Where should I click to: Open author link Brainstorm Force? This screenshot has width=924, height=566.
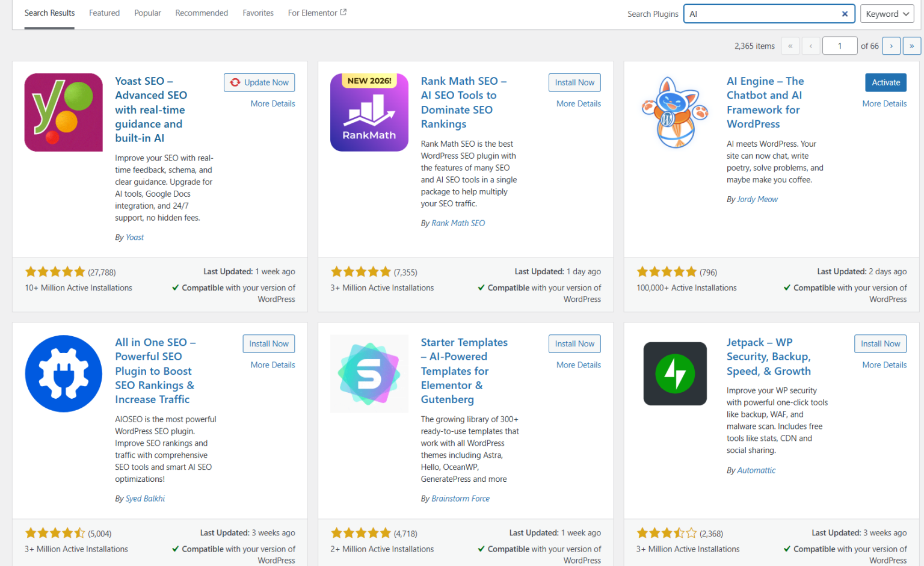460,498
